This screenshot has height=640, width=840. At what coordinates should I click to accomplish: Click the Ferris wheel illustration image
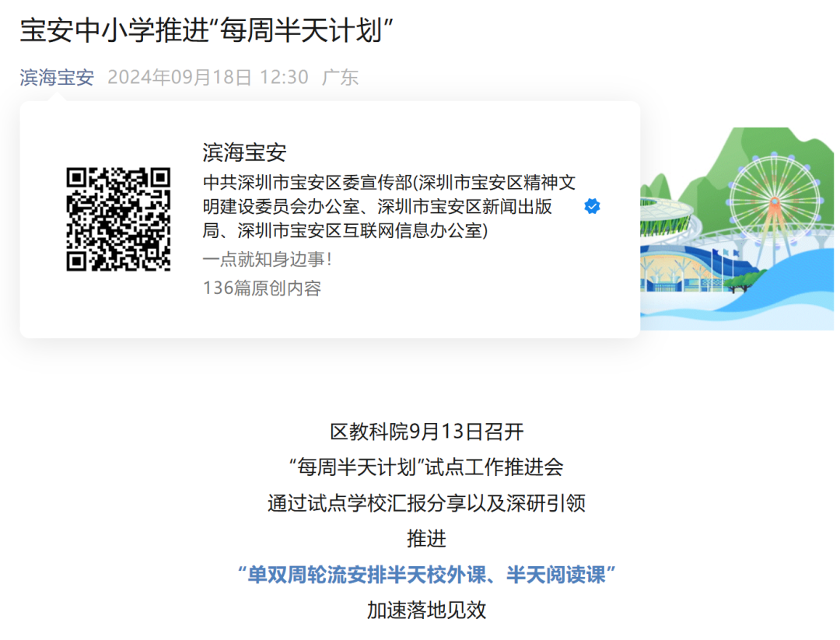pos(737,229)
